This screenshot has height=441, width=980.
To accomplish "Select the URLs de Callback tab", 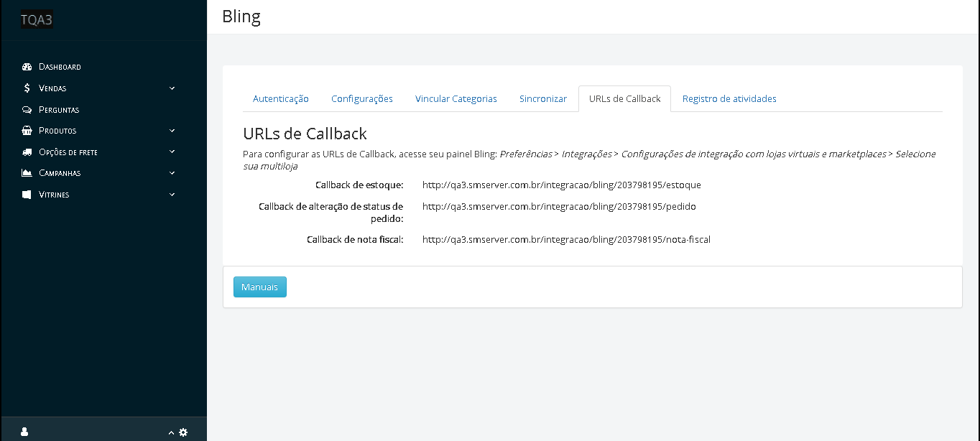I will pos(624,99).
